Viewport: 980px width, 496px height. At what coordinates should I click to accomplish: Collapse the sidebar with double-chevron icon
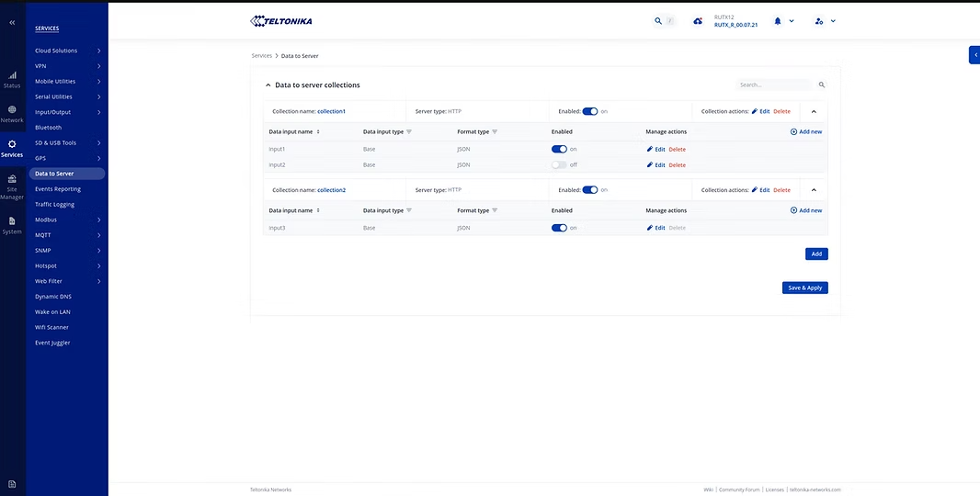pos(12,21)
